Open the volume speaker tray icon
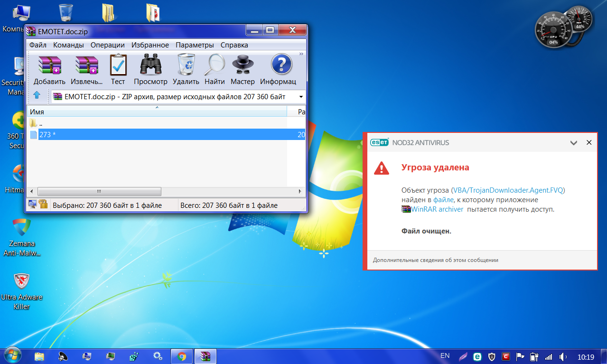Image resolution: width=607 pixels, height=364 pixels. [563, 356]
